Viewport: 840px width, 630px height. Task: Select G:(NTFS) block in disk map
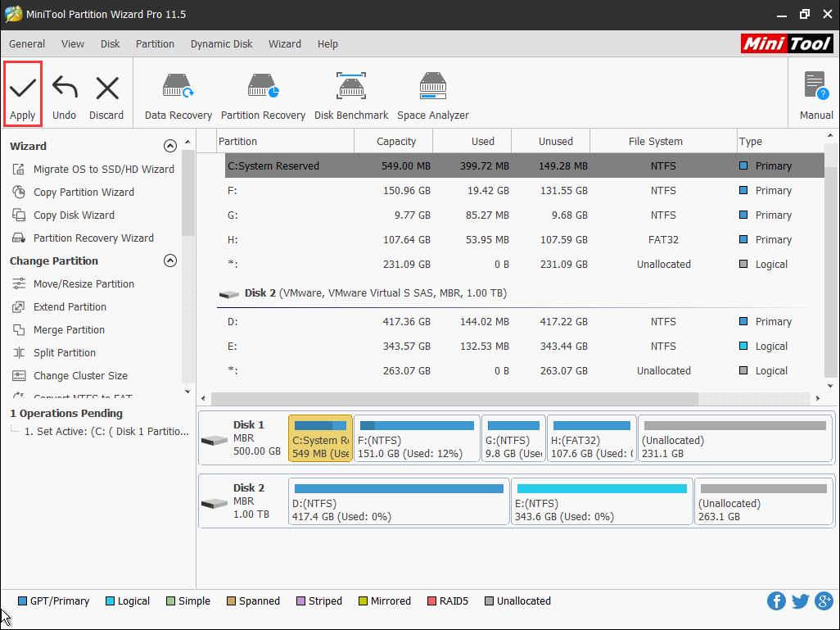[x=513, y=438]
